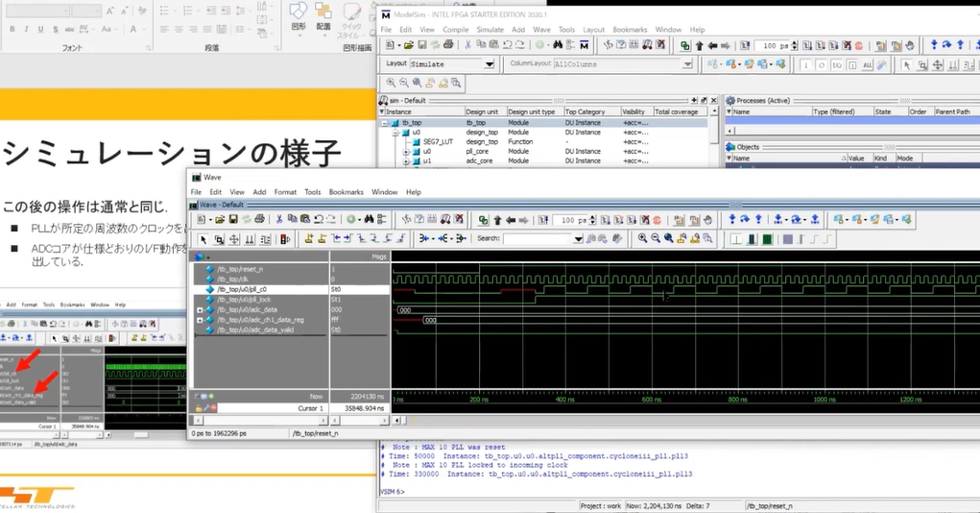Select the /tb_top/u0/pll_lock signal
980x513 pixels.
click(244, 299)
